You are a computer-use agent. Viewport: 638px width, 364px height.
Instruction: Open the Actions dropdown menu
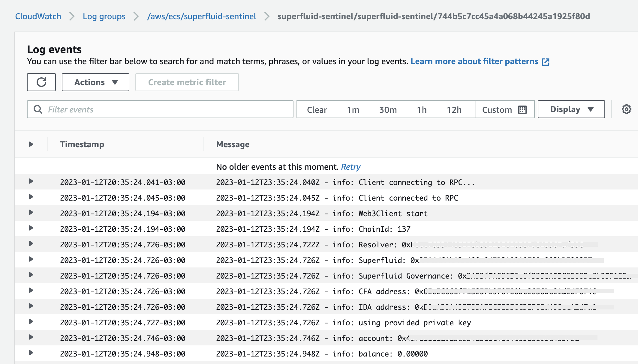click(95, 82)
